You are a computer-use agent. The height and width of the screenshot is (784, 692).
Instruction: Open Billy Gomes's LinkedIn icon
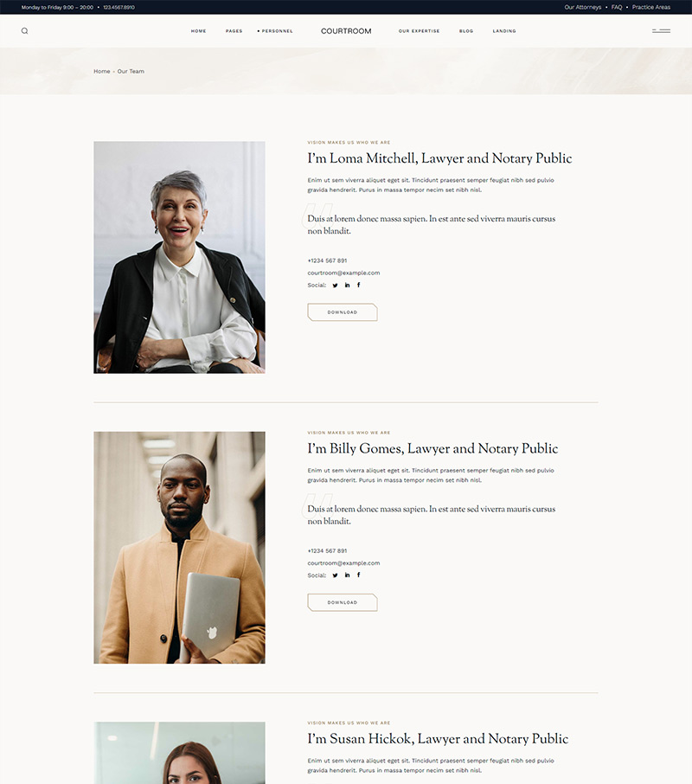tap(347, 575)
